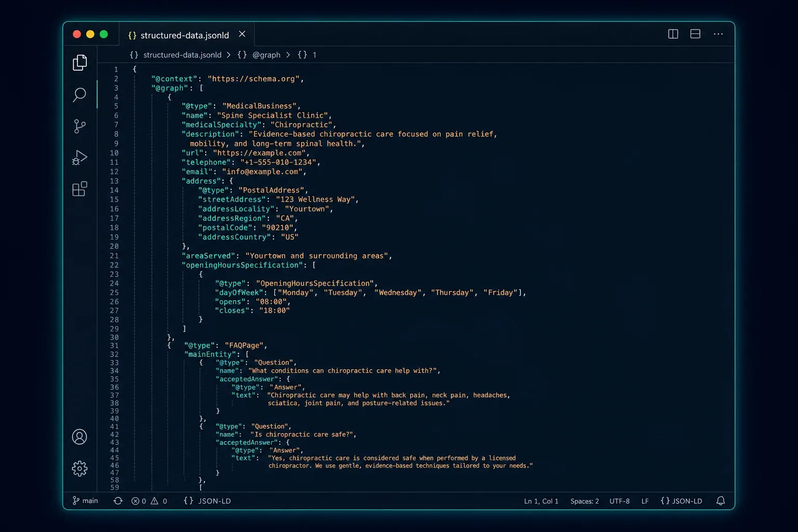Viewport: 798px width, 532px height.
Task: Click "Yourtown and surrounding areas" value
Action: (317, 256)
